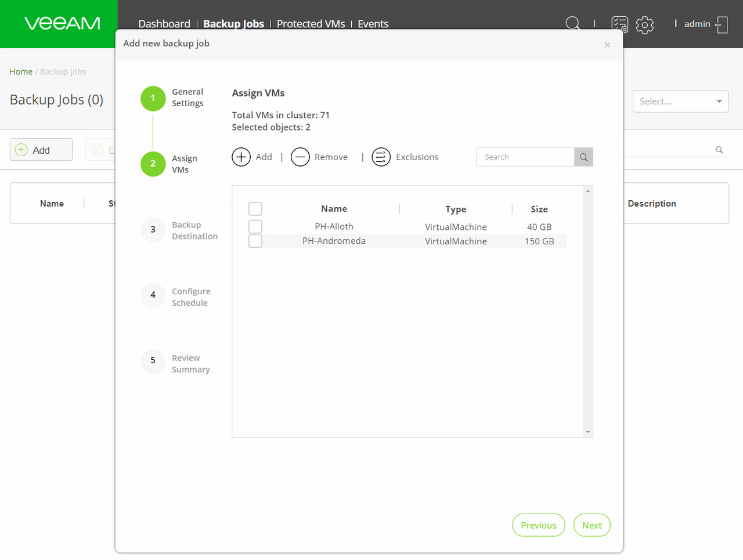Click the magnifier button beside Search field
The height and width of the screenshot is (560, 743).
click(584, 157)
